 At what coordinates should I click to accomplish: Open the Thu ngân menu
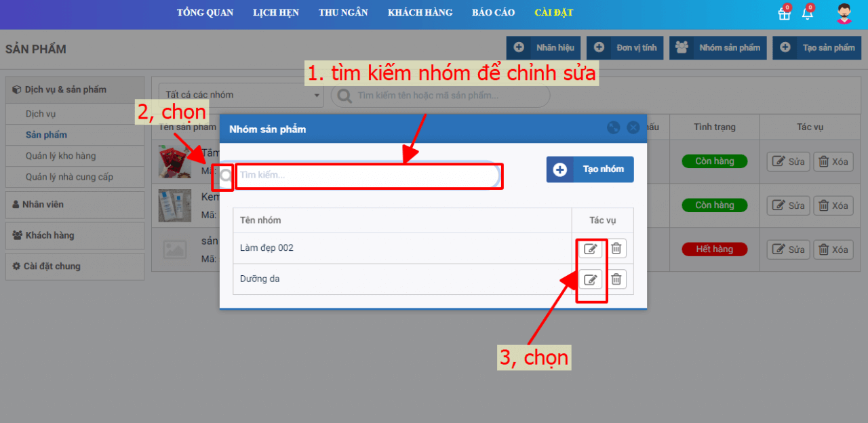(x=343, y=13)
